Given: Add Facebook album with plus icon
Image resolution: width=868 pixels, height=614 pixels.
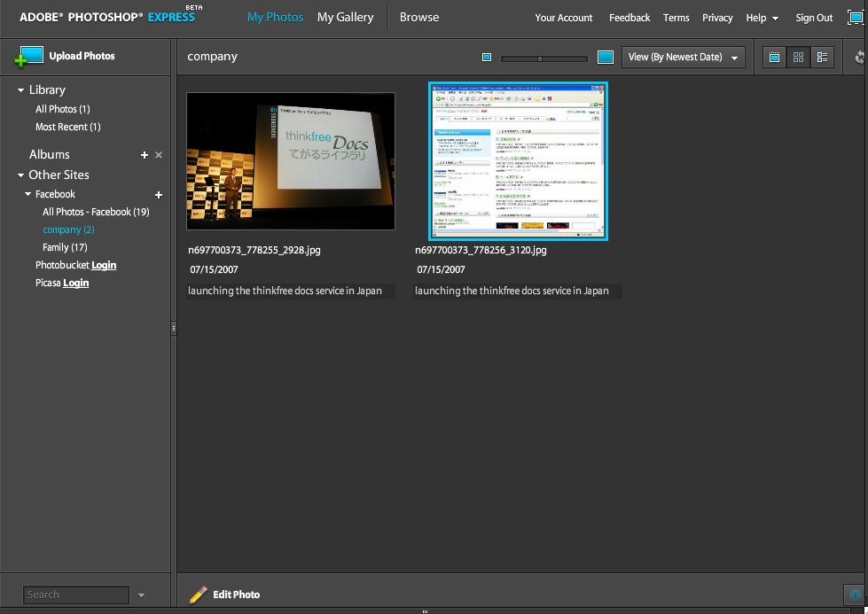Looking at the screenshot, I should 159,195.
